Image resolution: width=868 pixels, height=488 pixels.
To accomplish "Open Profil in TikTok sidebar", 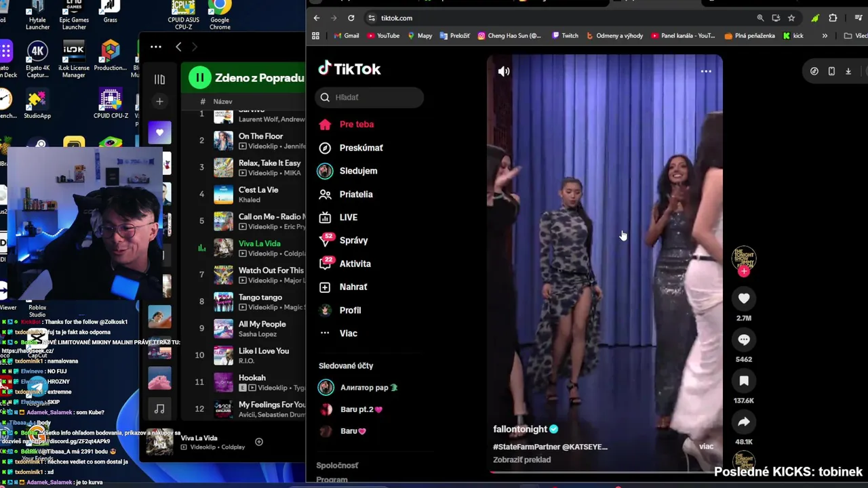I will tap(350, 310).
